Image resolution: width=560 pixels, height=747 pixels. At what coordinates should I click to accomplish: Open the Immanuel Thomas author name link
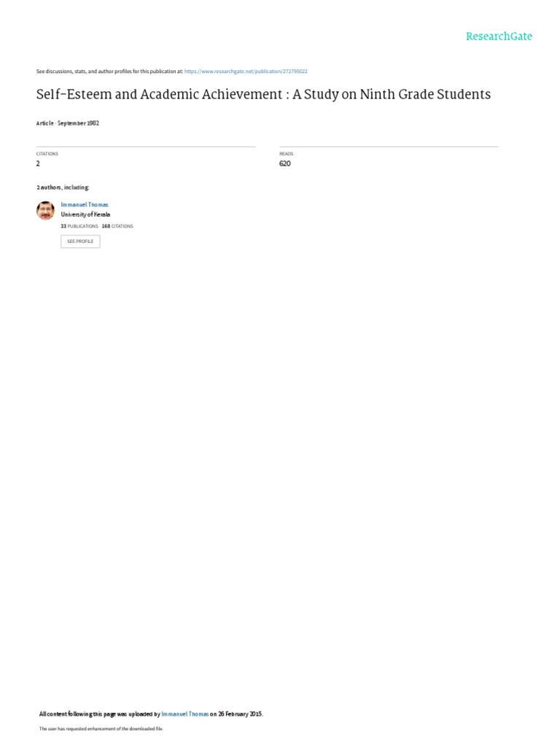85,205
